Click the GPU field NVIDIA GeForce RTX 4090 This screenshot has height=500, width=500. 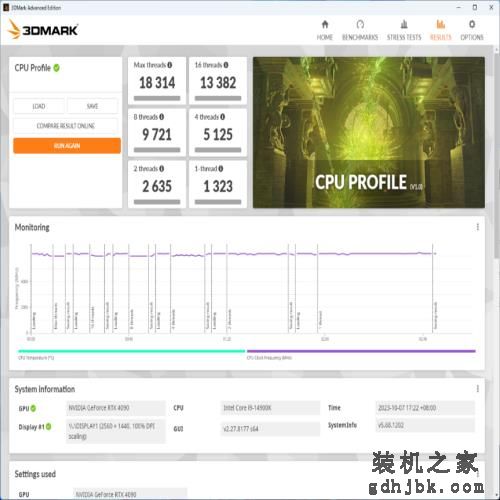pyautogui.click(x=116, y=408)
